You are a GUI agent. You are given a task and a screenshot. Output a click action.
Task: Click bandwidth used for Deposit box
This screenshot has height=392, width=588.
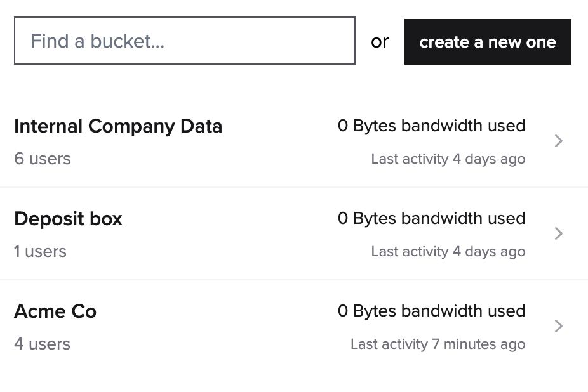[431, 218]
